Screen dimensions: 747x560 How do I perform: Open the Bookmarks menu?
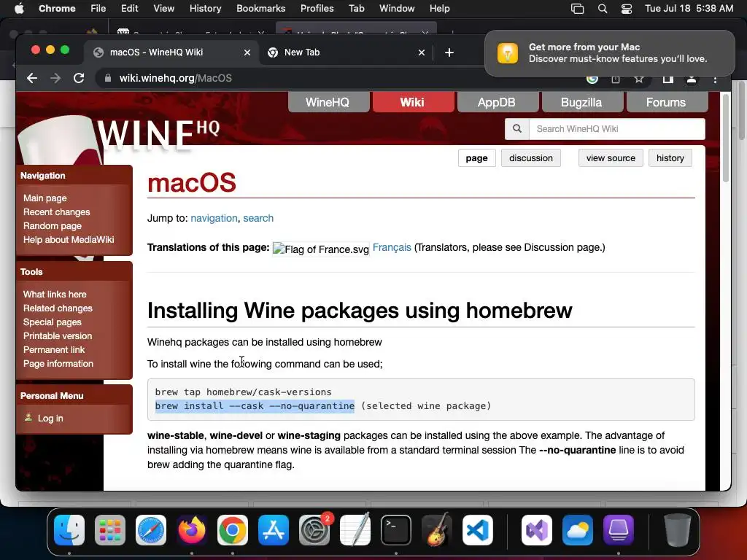tap(260, 9)
